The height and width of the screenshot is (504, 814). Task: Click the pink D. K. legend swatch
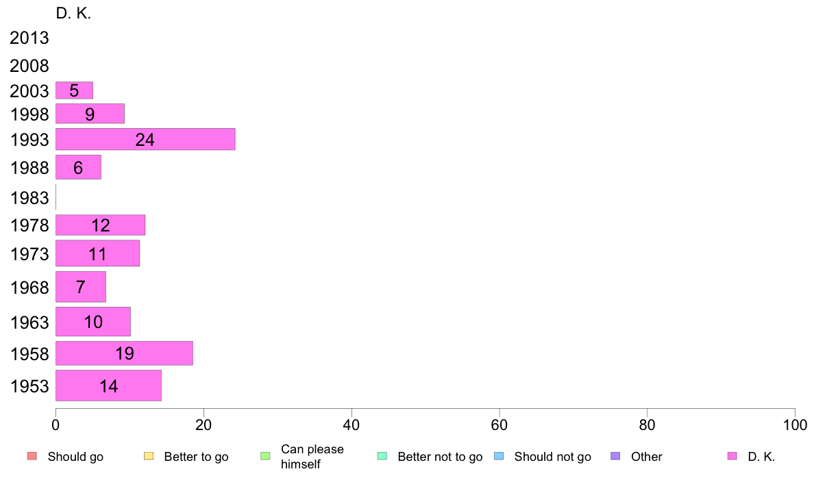coord(732,456)
